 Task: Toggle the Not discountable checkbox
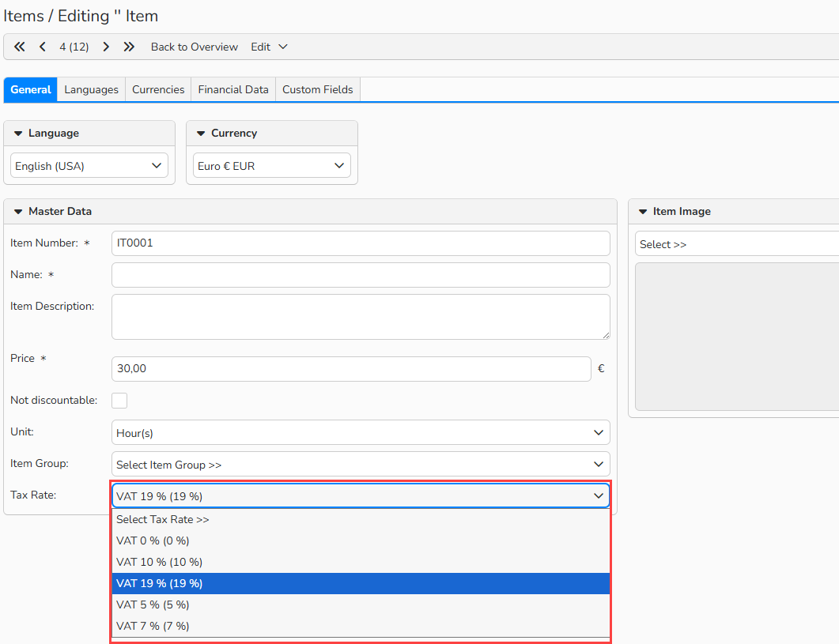pos(119,401)
